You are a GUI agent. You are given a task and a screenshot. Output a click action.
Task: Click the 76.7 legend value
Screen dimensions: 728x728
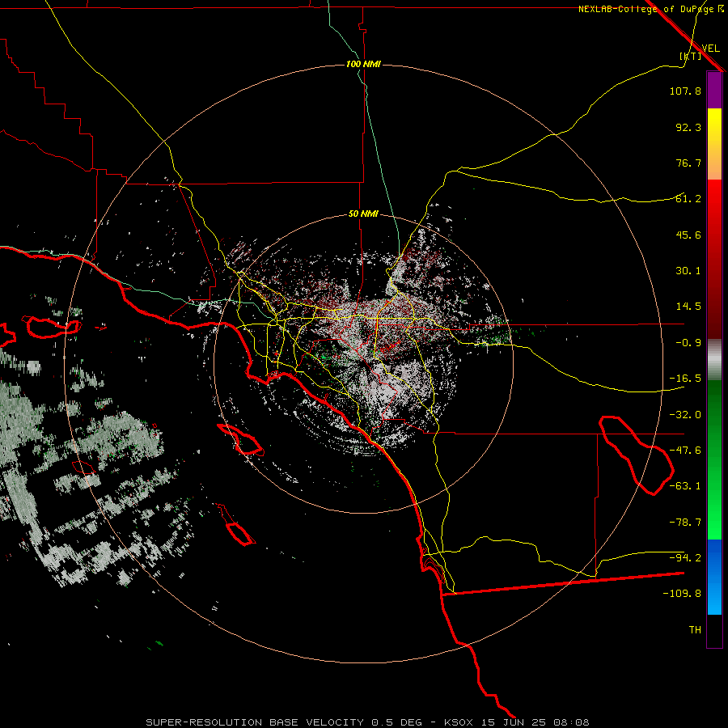coord(688,163)
